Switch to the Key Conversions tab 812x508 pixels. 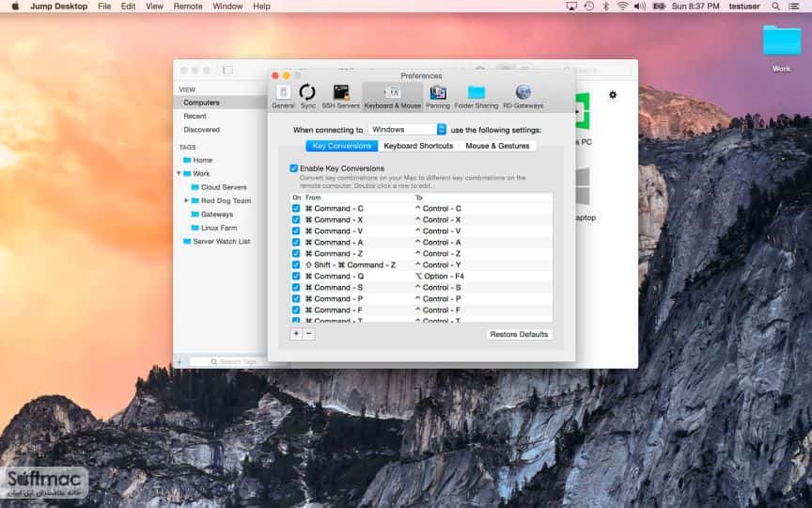point(342,146)
